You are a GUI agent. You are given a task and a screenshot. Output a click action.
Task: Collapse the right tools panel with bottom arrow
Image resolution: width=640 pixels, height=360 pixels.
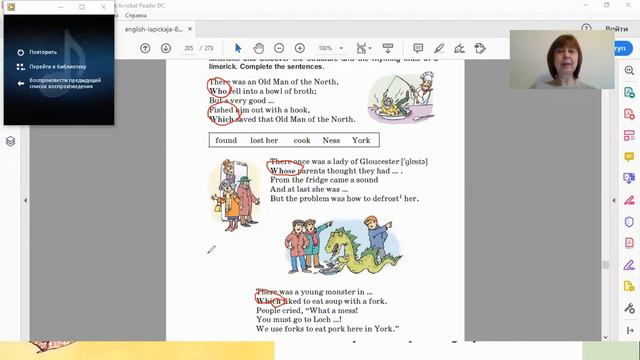pyautogui.click(x=630, y=330)
